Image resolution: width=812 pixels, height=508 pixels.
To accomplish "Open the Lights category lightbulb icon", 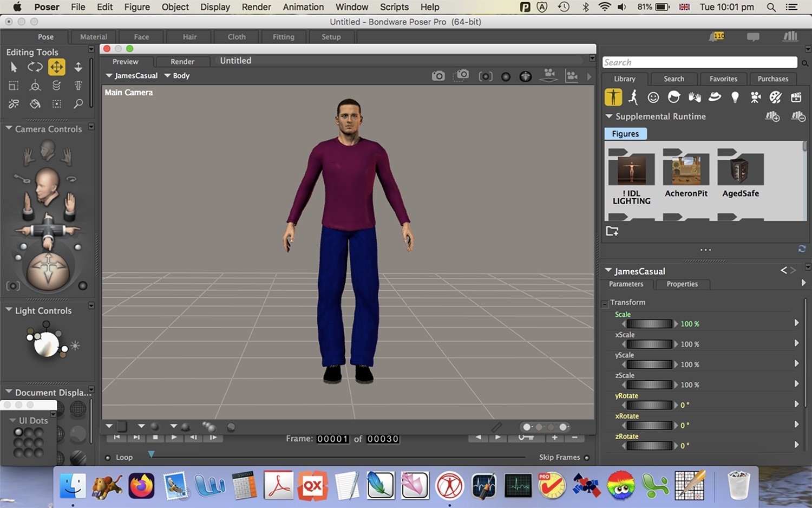I will click(735, 97).
